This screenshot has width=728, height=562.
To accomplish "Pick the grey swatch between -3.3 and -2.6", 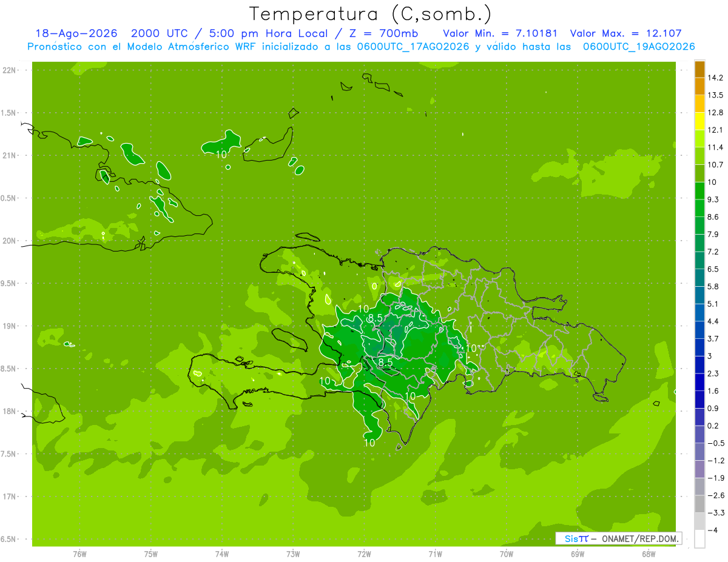I will pyautogui.click(x=699, y=504).
